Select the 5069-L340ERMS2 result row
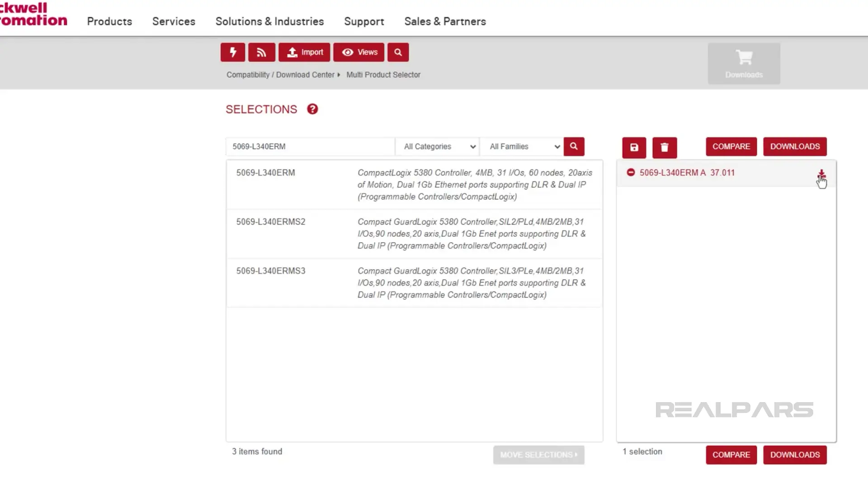This screenshot has width=868, height=488. click(x=414, y=234)
